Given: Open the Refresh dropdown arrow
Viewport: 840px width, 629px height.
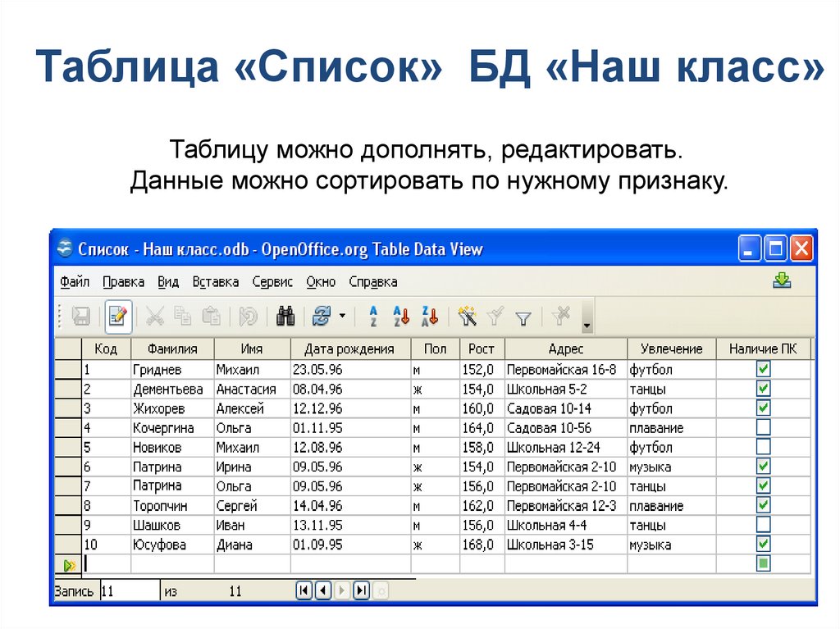Looking at the screenshot, I should (x=342, y=316).
